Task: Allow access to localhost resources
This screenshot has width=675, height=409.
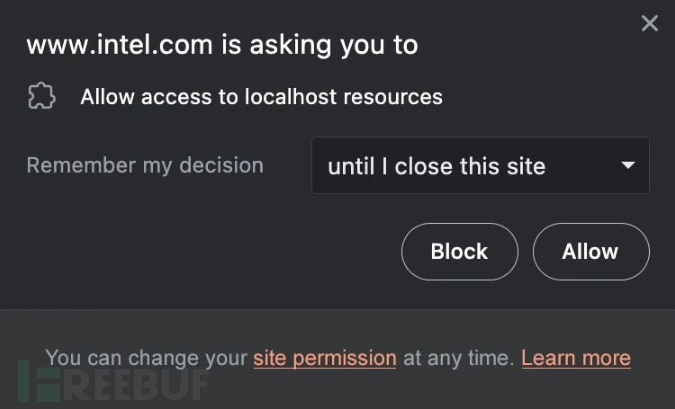Action: point(590,252)
